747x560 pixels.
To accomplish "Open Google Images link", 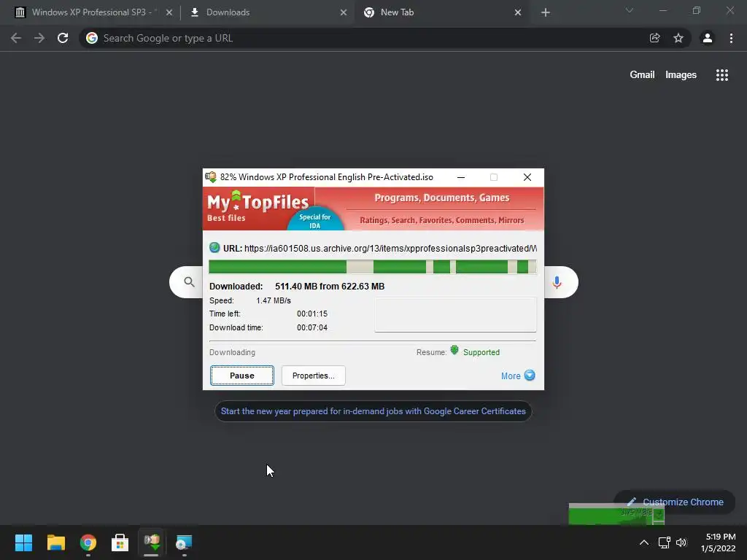I will [x=681, y=75].
